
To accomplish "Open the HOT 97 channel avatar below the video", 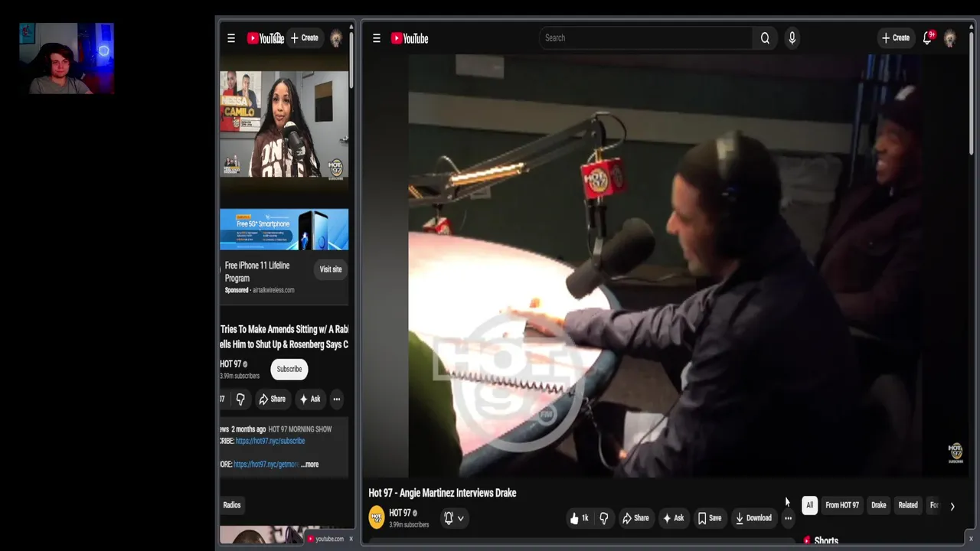I will click(x=377, y=518).
